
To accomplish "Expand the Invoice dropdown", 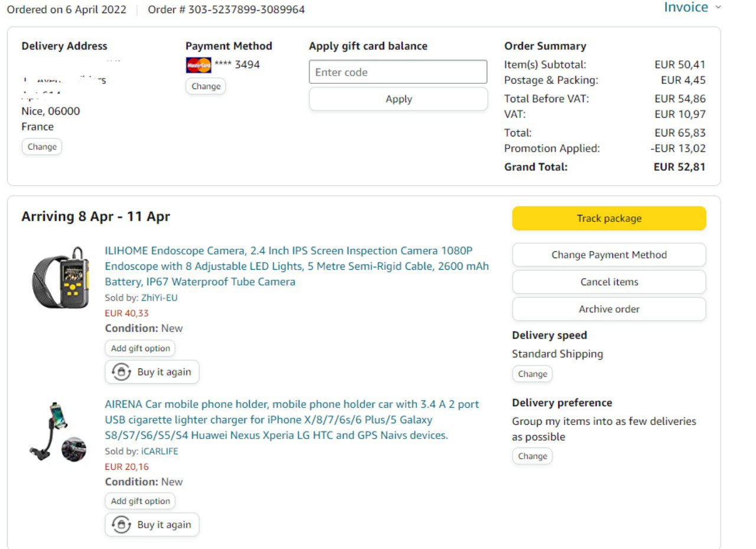I will pos(692,8).
